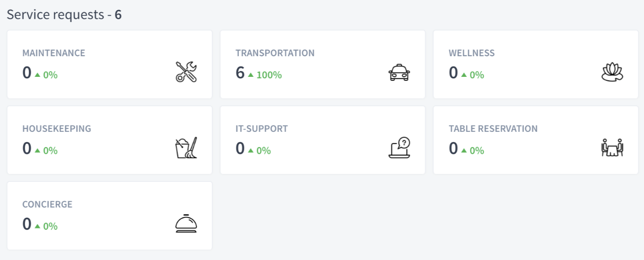Click the Concierge service bell icon
Viewport: 644px width, 260px height.
click(x=186, y=224)
